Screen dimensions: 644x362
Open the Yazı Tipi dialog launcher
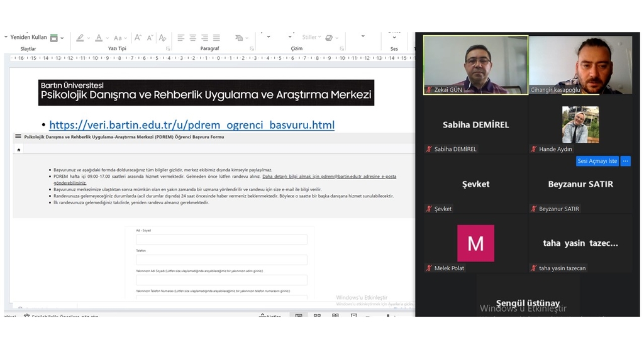pyautogui.click(x=168, y=48)
